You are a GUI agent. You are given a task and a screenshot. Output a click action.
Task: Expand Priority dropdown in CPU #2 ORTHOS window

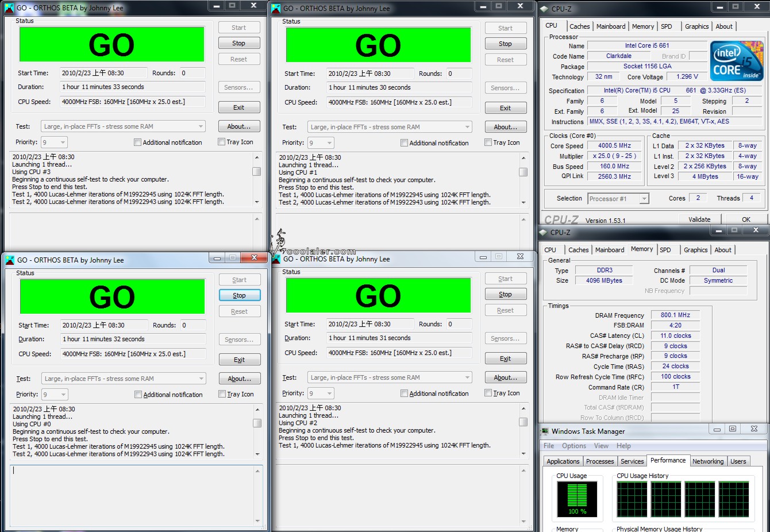(321, 393)
